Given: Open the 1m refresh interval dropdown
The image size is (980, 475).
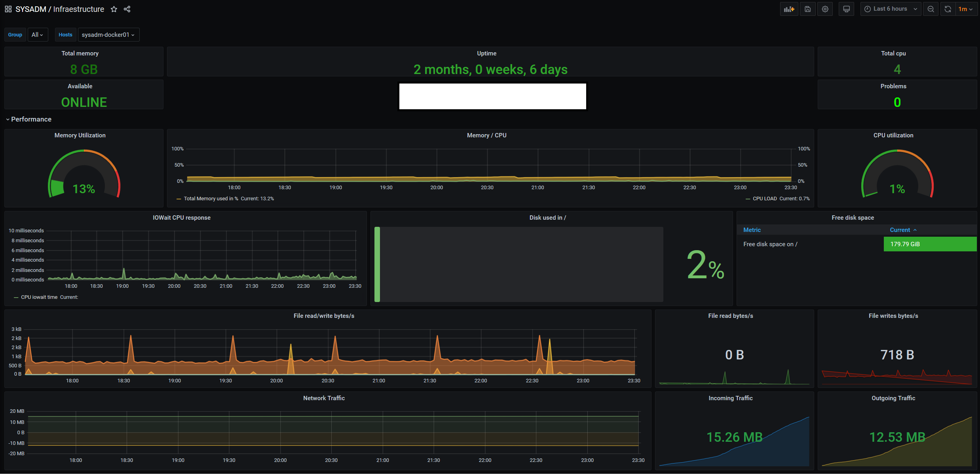Looking at the screenshot, I should click(x=966, y=9).
